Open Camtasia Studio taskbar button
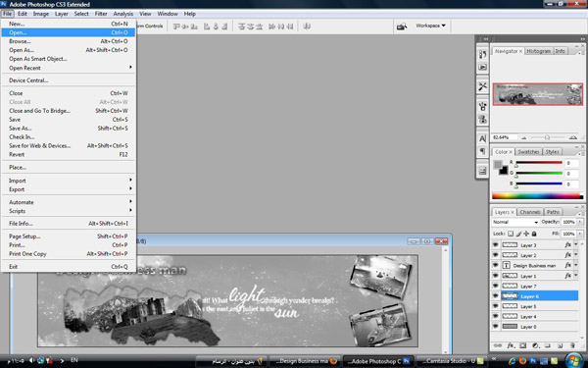The width and height of the screenshot is (588, 368). tap(451, 361)
